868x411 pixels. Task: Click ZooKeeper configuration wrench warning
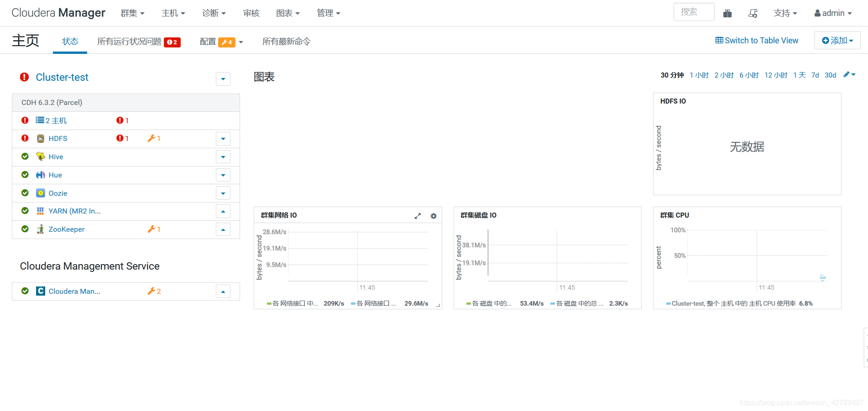(x=154, y=229)
